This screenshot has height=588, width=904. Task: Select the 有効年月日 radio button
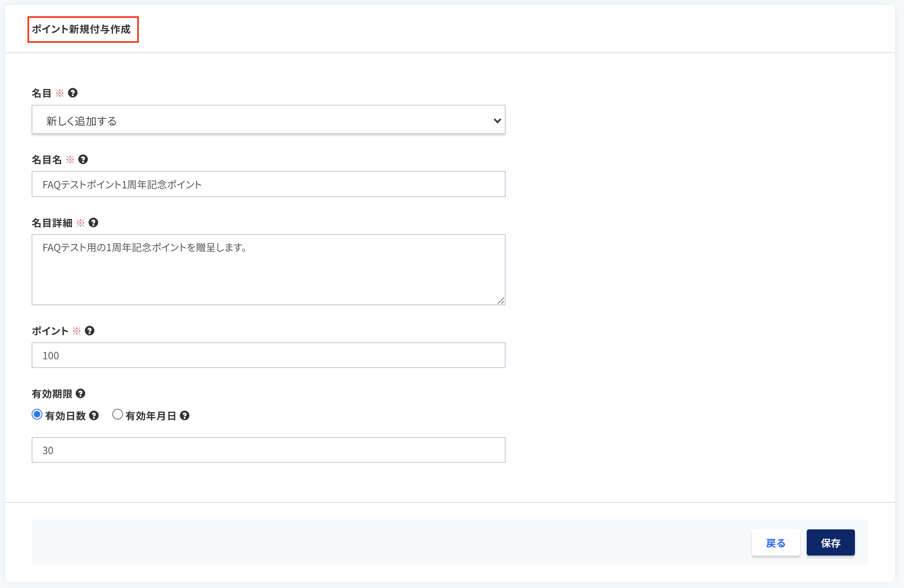coord(118,415)
